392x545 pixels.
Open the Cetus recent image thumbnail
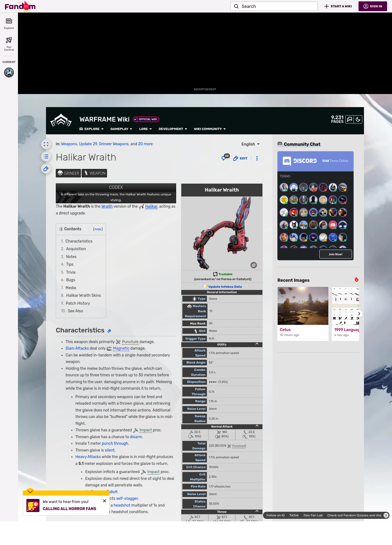tap(303, 306)
